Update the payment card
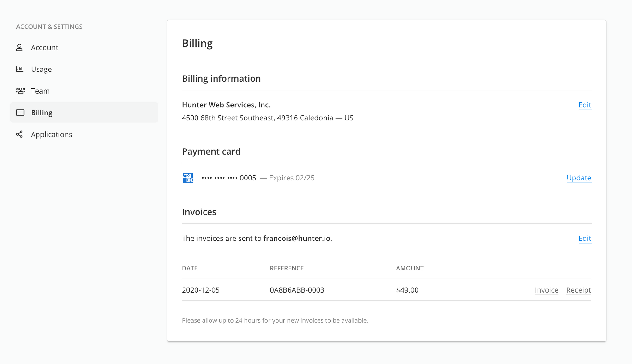 579,178
